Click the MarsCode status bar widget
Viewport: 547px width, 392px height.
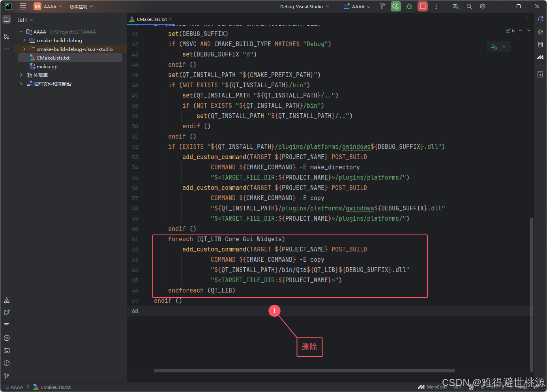tap(433, 387)
